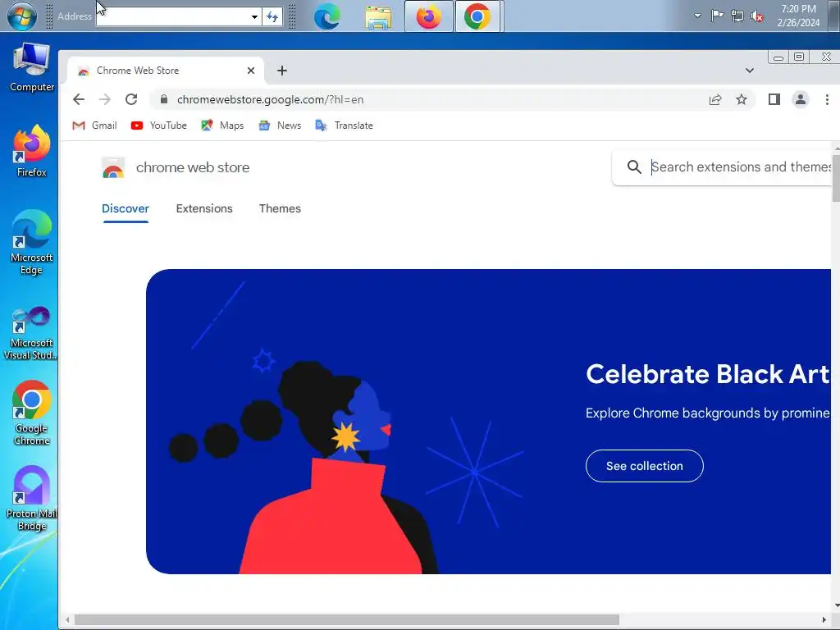Screen dimensions: 840x630
Task: Close the Chrome Web Store tab
Action: (x=251, y=71)
